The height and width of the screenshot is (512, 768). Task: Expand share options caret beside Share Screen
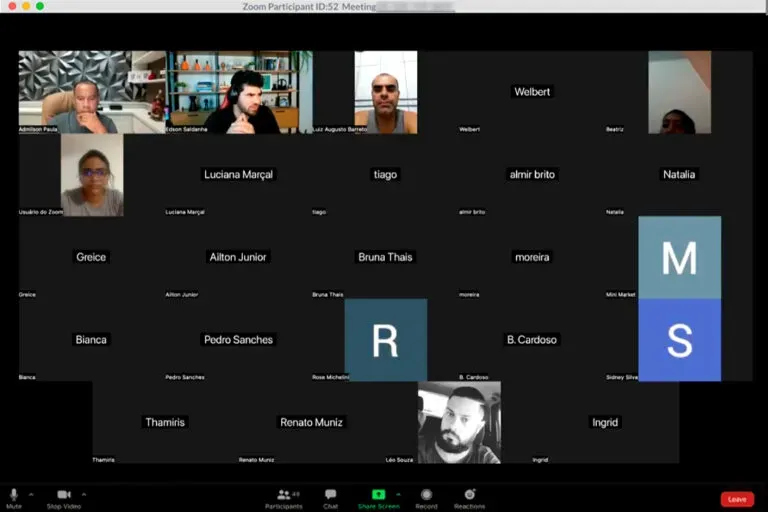coord(398,494)
